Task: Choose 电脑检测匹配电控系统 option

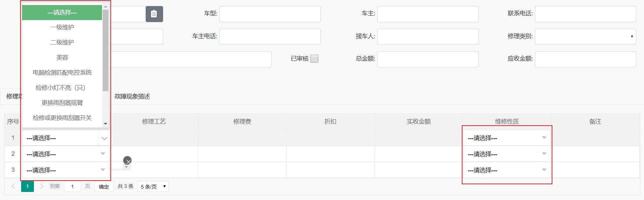Action: pyautogui.click(x=62, y=72)
